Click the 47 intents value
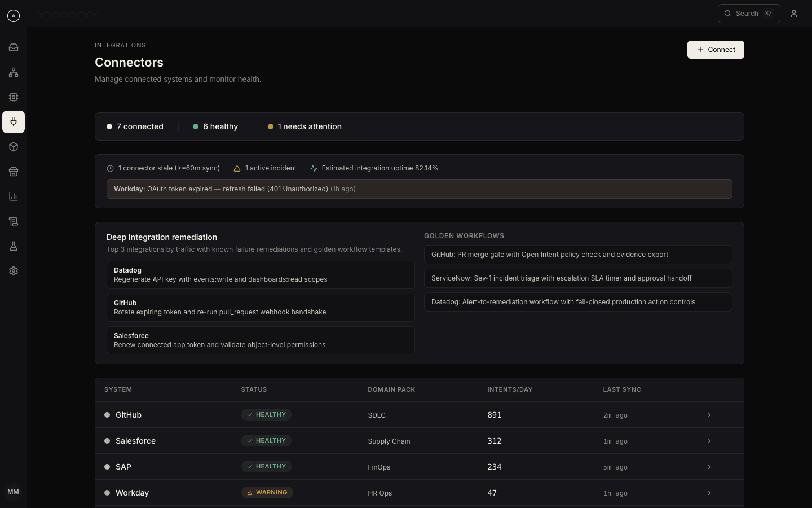The image size is (812, 508). point(492,493)
